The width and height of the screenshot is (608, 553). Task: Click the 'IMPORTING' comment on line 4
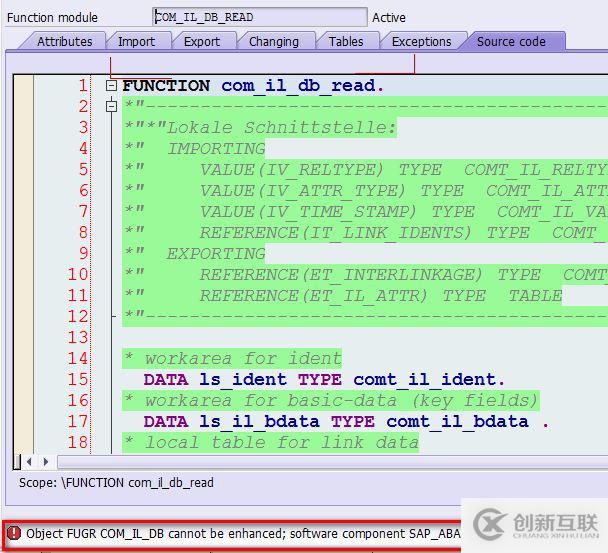click(x=216, y=149)
